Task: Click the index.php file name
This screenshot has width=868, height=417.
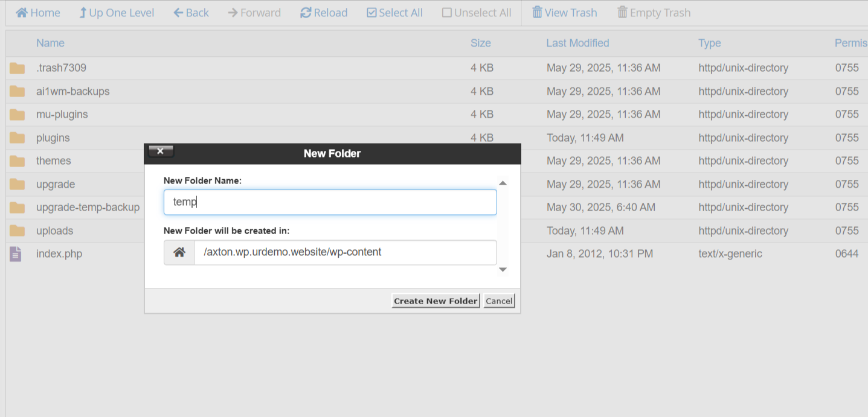Action: [59, 253]
